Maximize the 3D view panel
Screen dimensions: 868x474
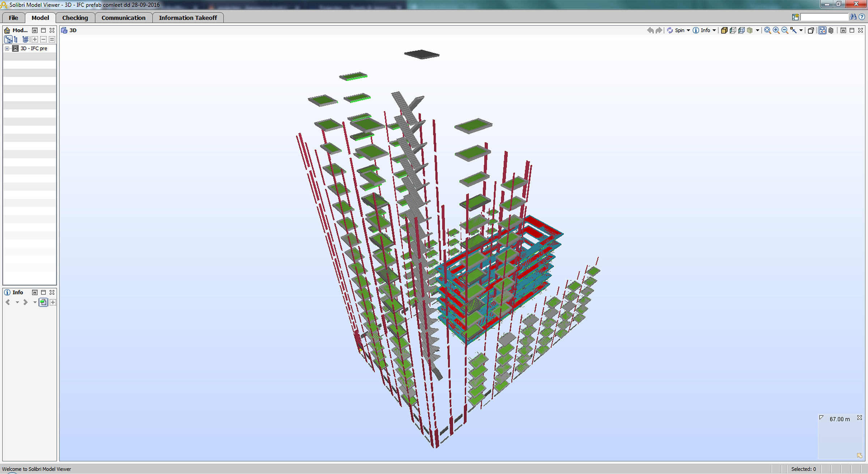[x=852, y=30]
